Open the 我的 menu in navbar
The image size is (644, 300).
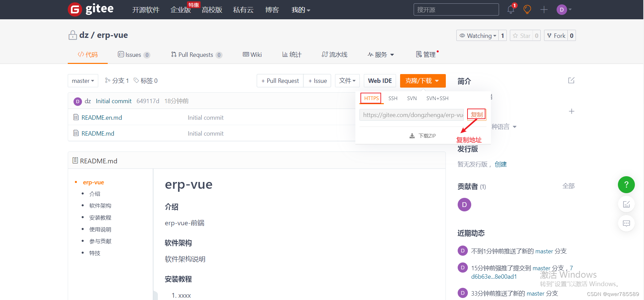coord(301,10)
